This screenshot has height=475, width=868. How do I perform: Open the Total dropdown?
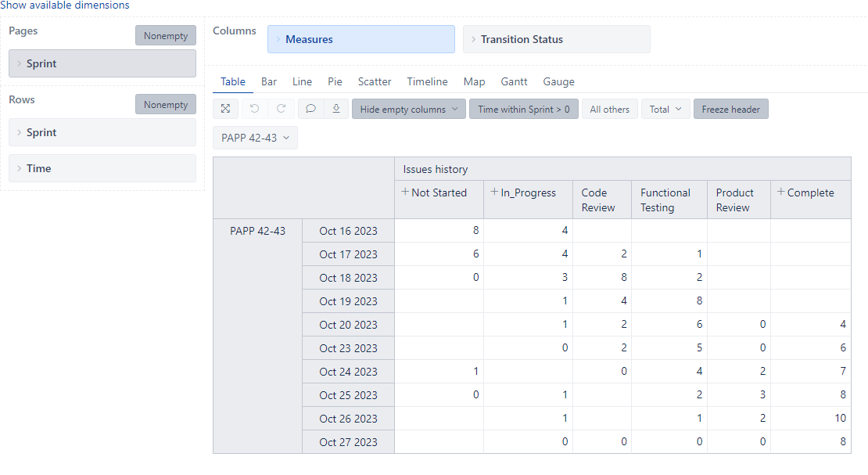point(665,110)
